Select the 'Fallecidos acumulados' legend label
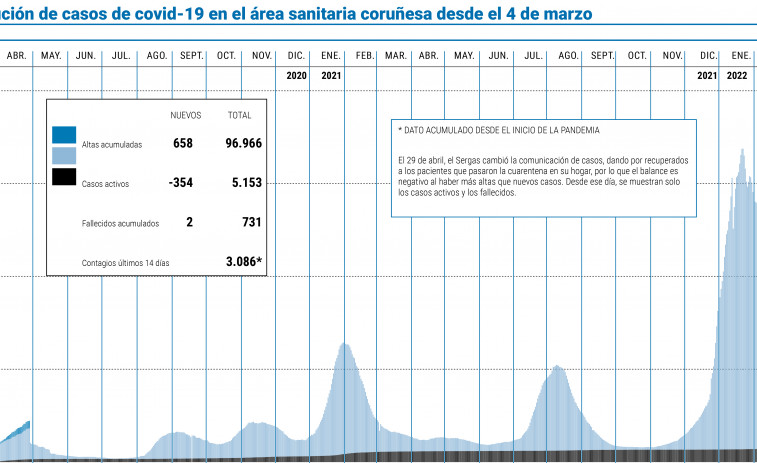Screen dimensions: 757x463 coord(120,224)
